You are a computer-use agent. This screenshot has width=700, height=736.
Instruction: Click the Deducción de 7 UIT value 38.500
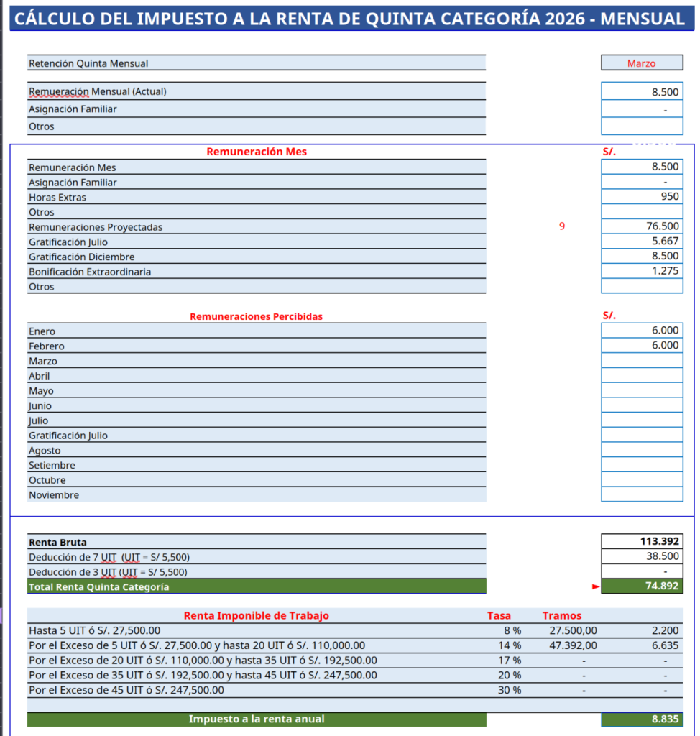point(641,556)
